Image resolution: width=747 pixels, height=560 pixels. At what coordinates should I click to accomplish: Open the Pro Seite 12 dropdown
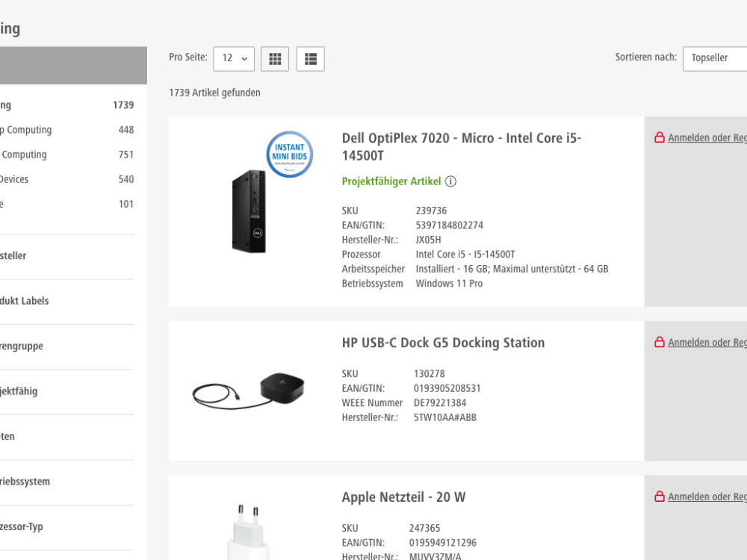coord(234,59)
